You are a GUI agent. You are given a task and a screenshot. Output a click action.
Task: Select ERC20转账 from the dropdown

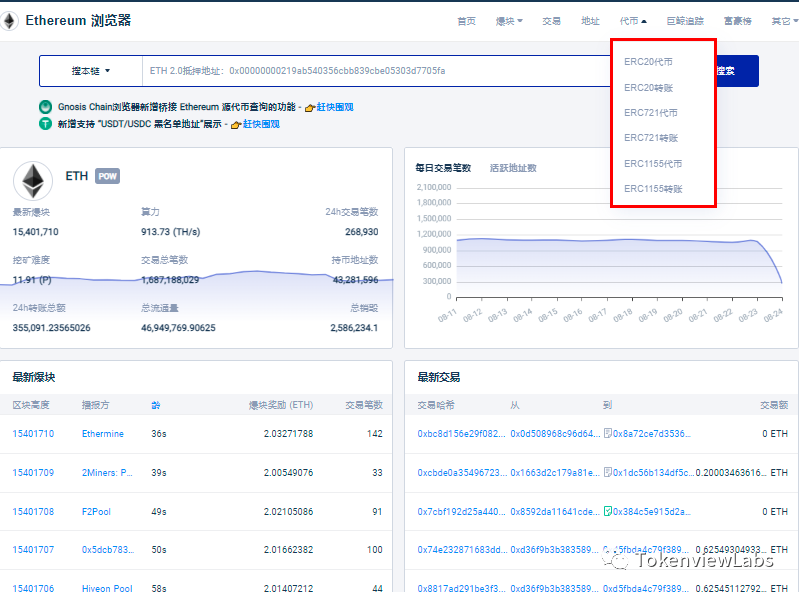pyautogui.click(x=648, y=88)
